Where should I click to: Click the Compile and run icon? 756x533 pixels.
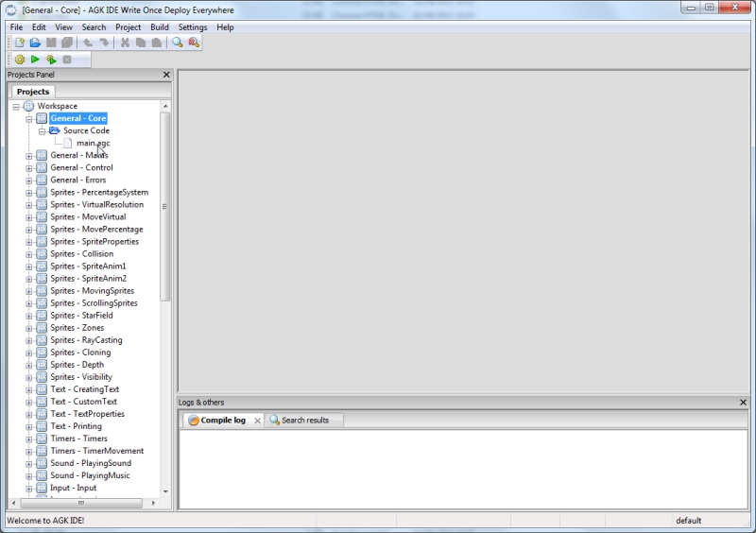coord(51,60)
